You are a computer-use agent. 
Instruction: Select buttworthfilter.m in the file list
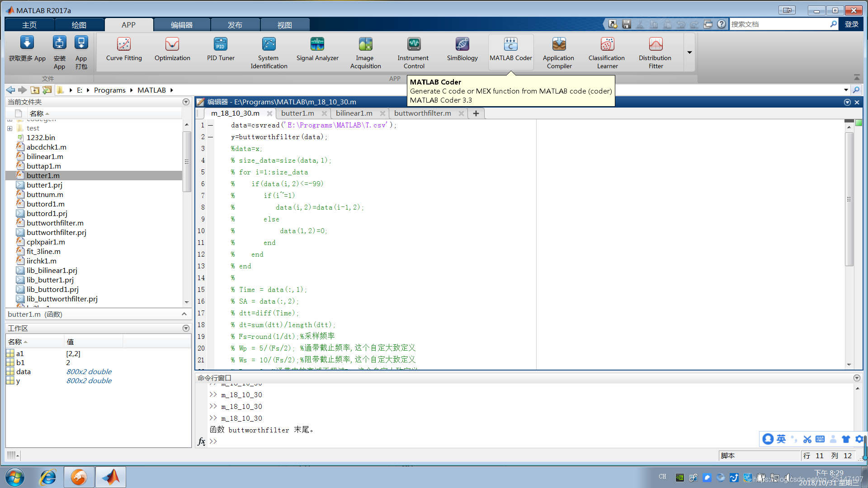(55, 223)
